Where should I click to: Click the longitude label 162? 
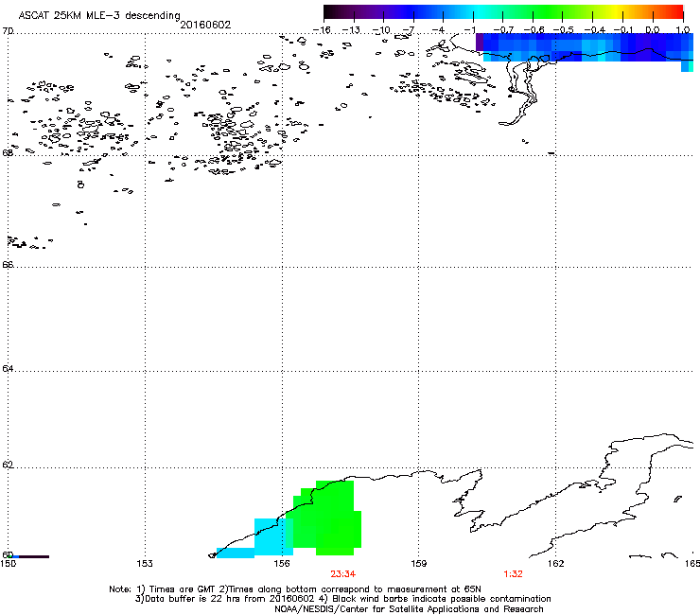(x=556, y=564)
